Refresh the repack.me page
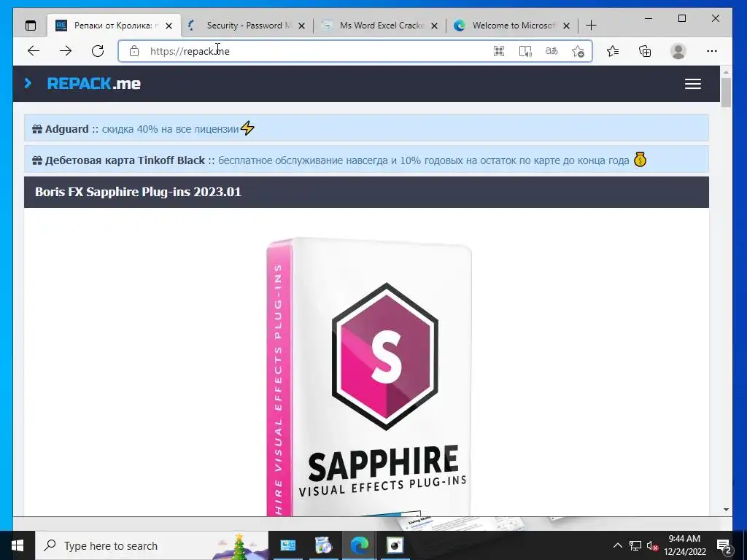Image resolution: width=747 pixels, height=560 pixels. coord(98,51)
